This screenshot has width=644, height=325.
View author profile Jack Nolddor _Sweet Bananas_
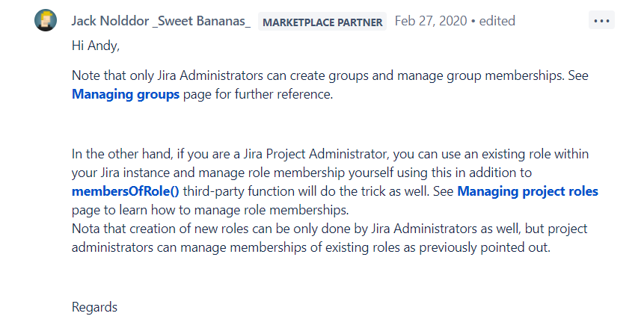pos(161,21)
